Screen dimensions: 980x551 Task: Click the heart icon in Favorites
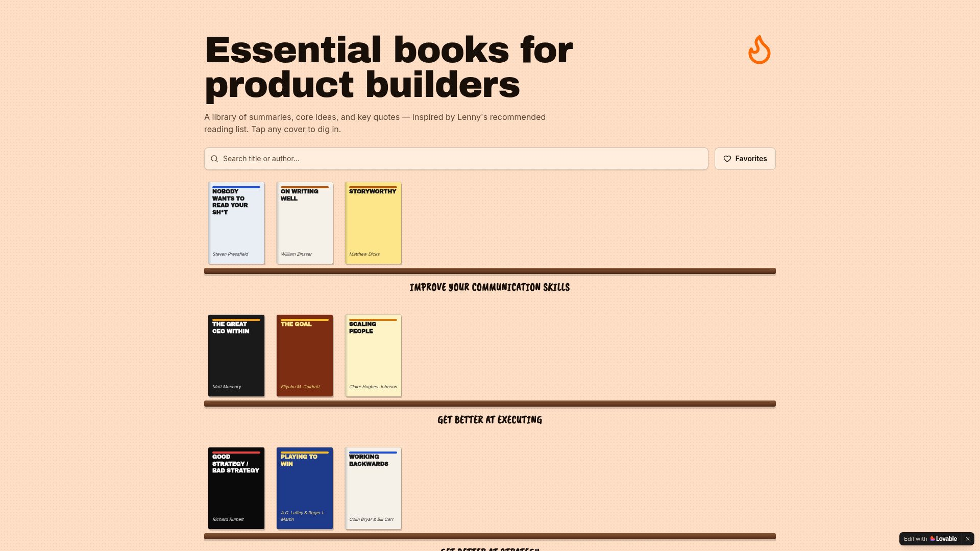point(727,159)
